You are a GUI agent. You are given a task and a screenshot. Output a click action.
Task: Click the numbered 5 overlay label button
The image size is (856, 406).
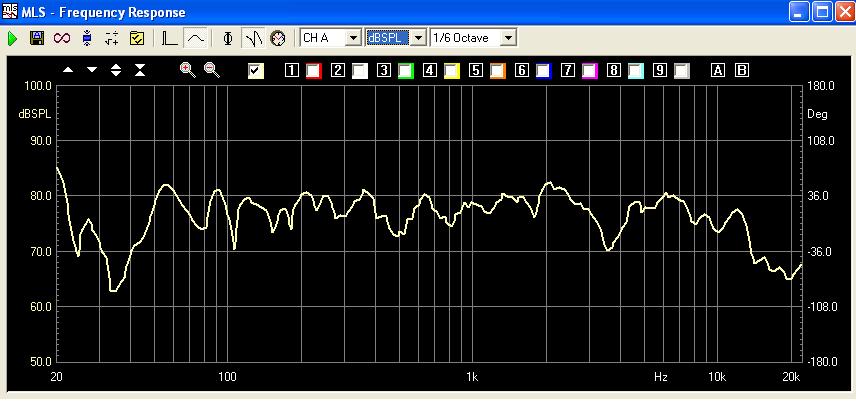pos(476,70)
